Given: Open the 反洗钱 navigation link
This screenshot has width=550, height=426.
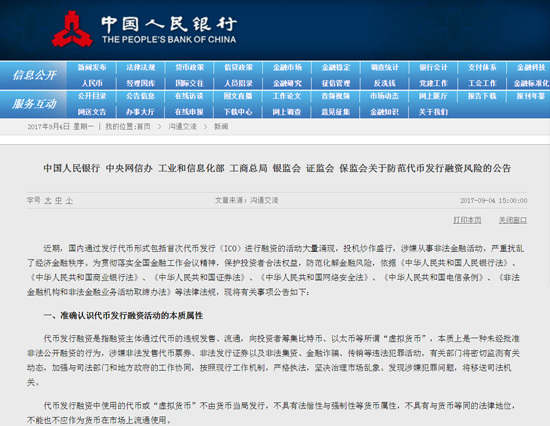Looking at the screenshot, I should [385, 83].
